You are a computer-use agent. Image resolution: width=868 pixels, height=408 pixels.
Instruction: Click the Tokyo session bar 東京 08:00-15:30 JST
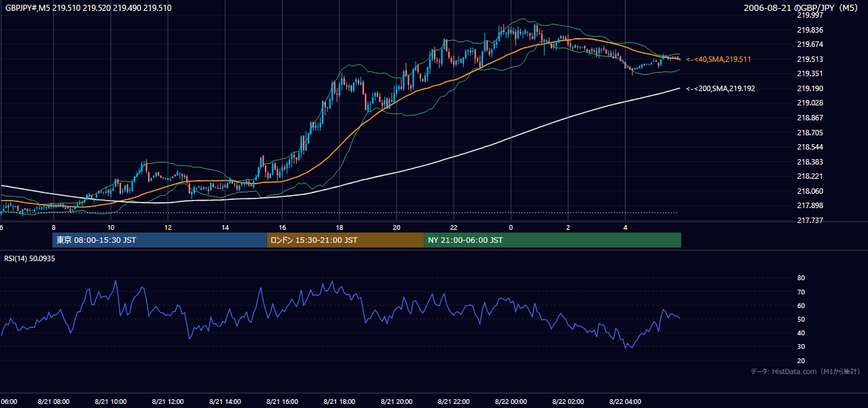click(x=160, y=240)
